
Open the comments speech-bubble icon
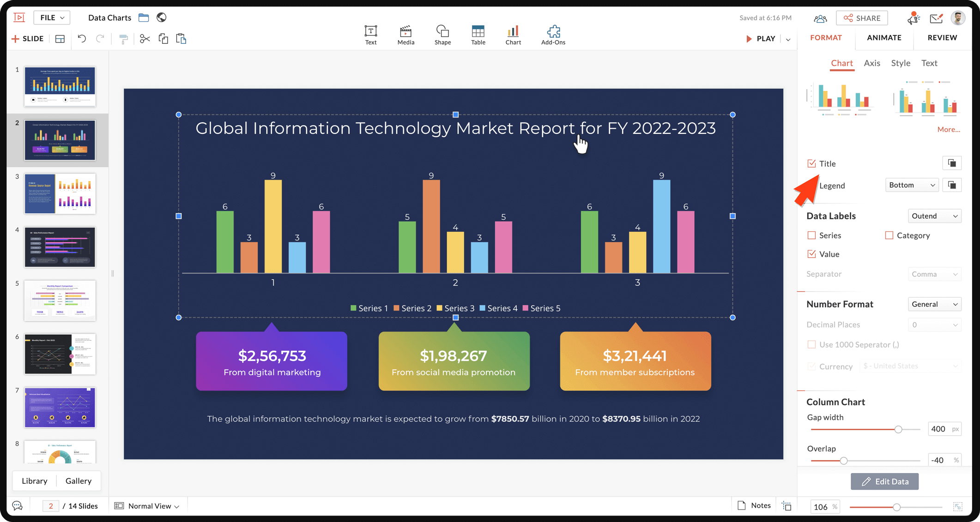pyautogui.click(x=18, y=506)
